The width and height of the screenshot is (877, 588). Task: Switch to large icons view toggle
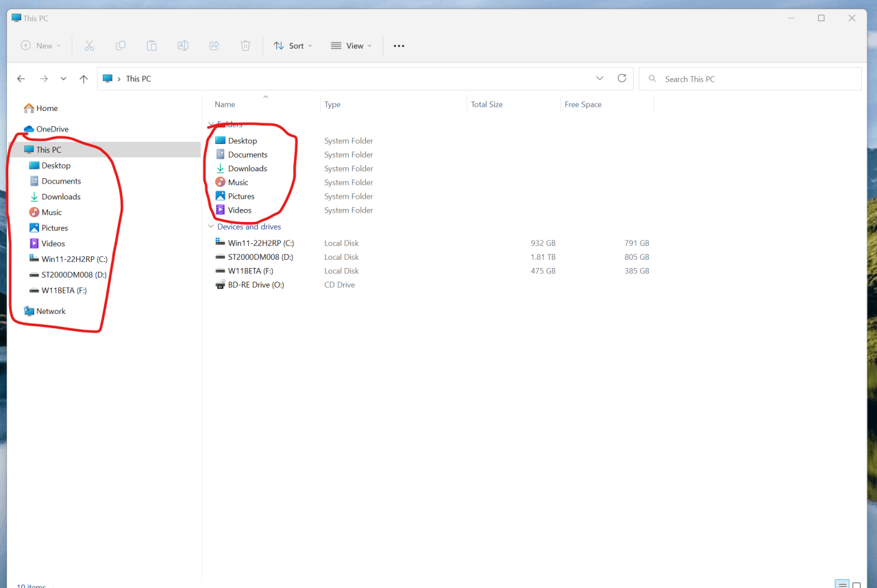pos(856,585)
